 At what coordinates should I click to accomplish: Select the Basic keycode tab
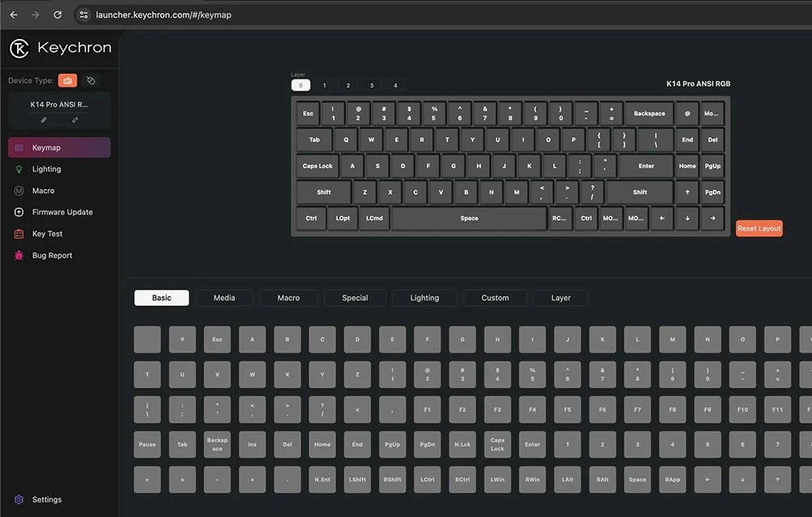point(162,298)
